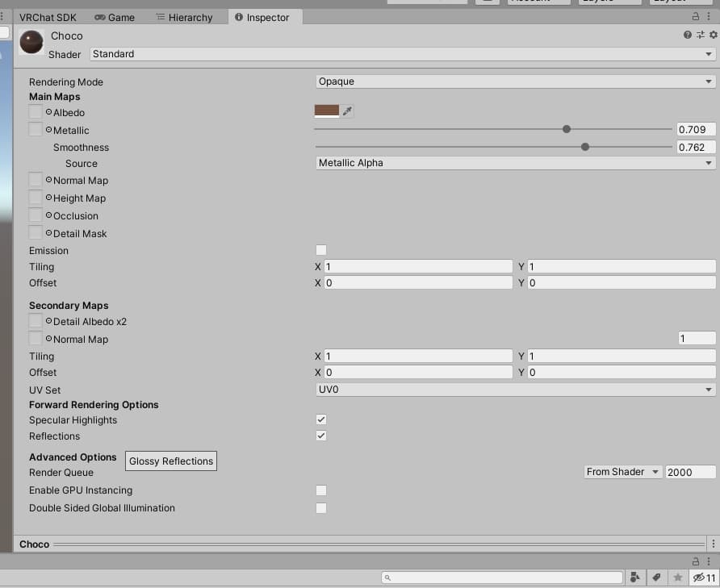Open main Normal Map texture picker circle

48,180
